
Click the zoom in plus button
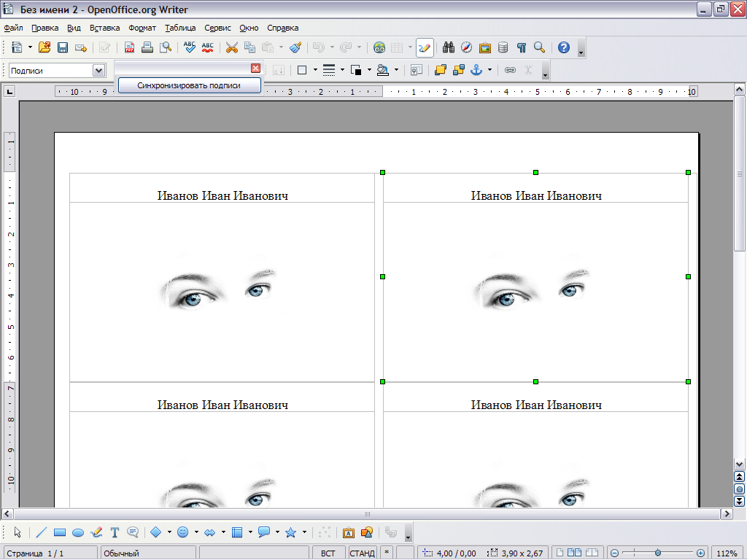tap(700, 553)
